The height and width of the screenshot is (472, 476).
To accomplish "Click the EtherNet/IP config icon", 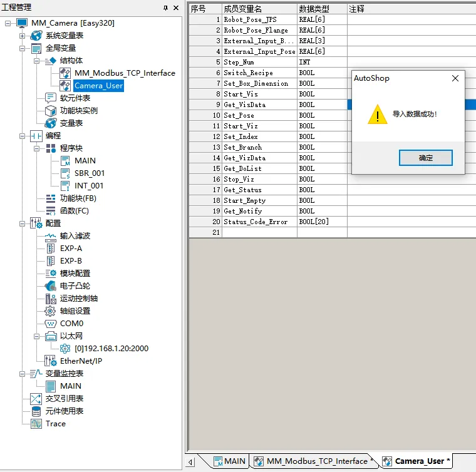I will pyautogui.click(x=50, y=361).
